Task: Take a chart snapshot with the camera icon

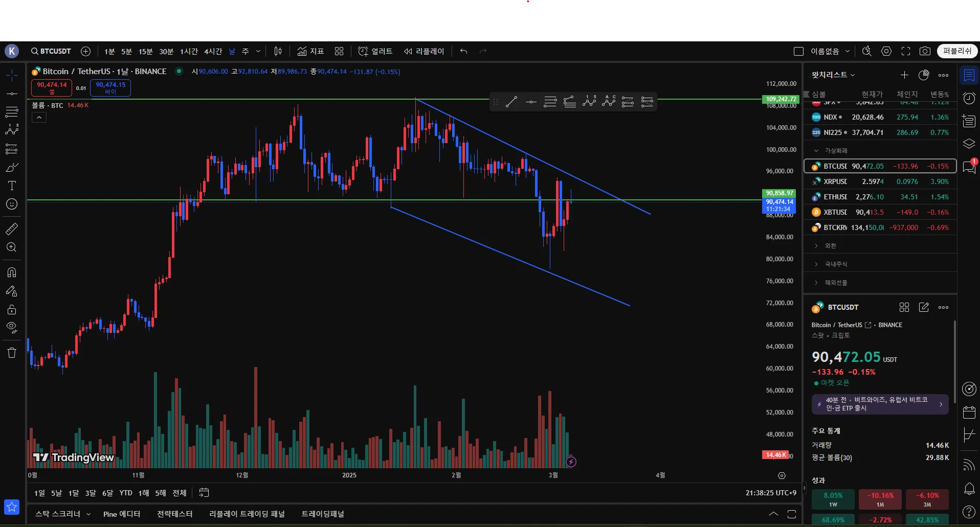Action: [925, 51]
